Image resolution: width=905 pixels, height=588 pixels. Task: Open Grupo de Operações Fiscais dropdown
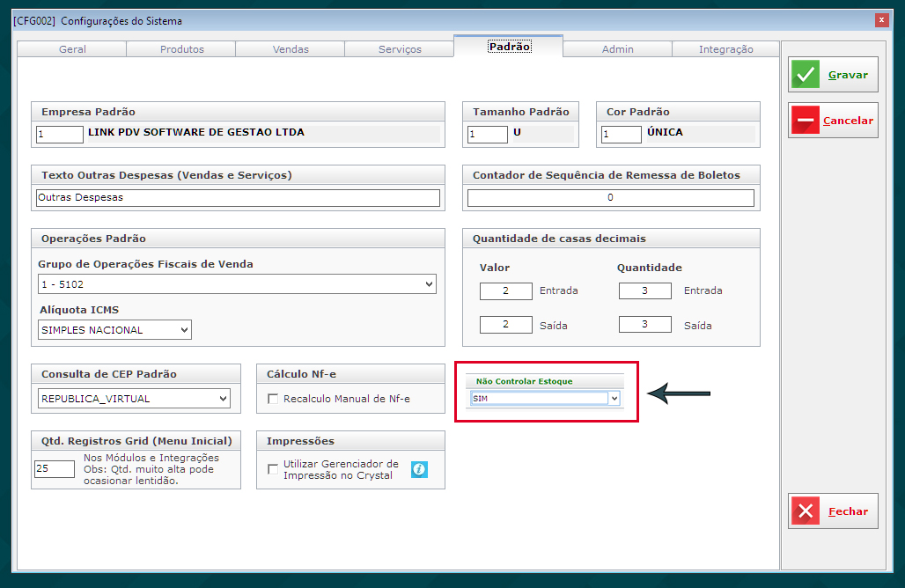click(x=429, y=283)
